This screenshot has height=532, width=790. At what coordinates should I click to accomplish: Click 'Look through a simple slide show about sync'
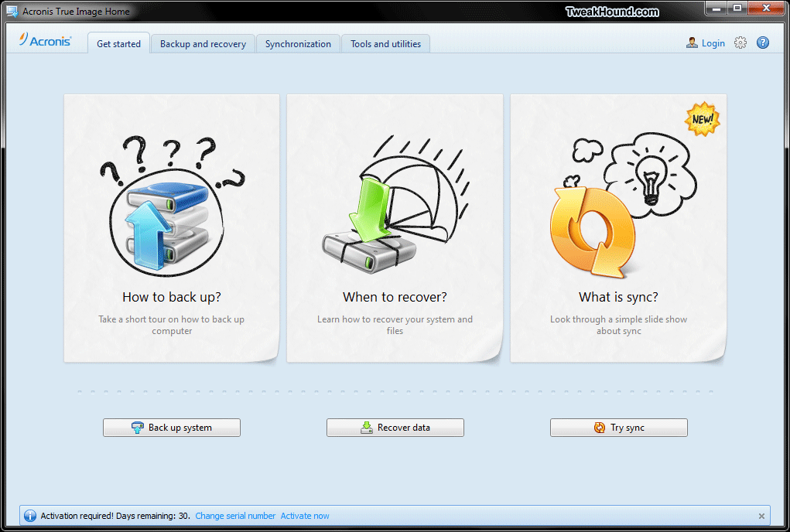tap(619, 325)
